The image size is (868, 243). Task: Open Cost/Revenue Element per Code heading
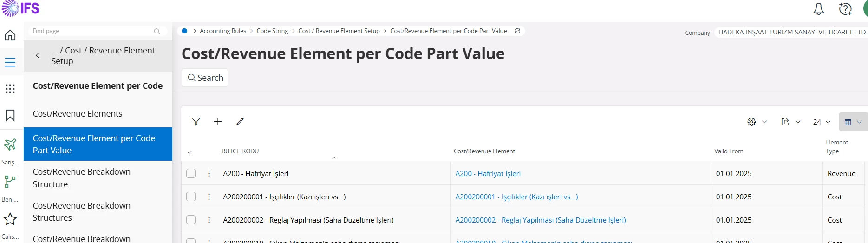pyautogui.click(x=98, y=85)
